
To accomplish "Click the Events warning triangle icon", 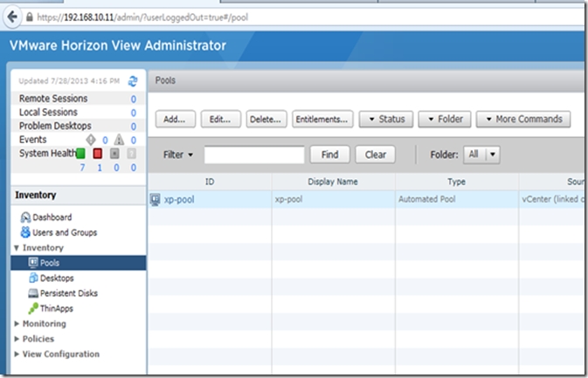I will click(119, 140).
